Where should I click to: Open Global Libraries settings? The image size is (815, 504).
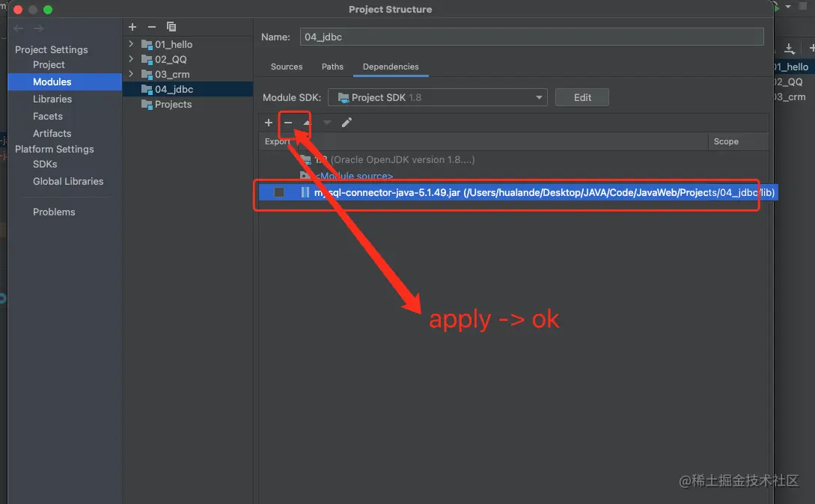(x=68, y=182)
